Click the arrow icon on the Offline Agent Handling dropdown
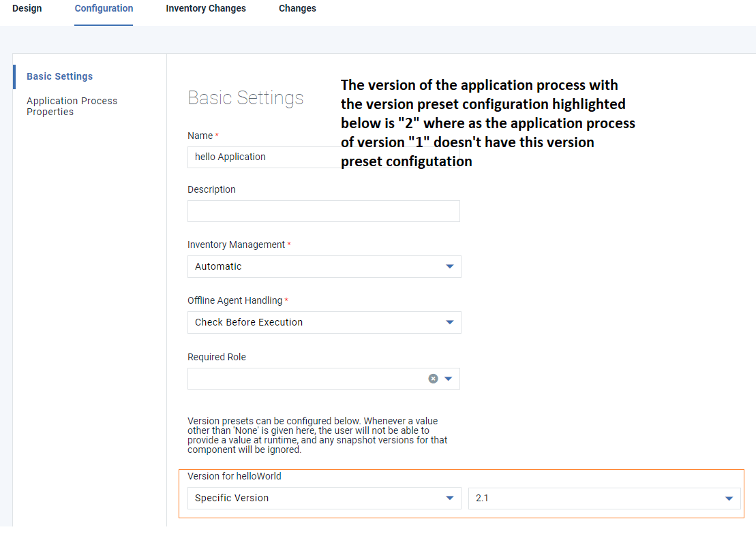Image resolution: width=756 pixels, height=536 pixels. tap(449, 322)
